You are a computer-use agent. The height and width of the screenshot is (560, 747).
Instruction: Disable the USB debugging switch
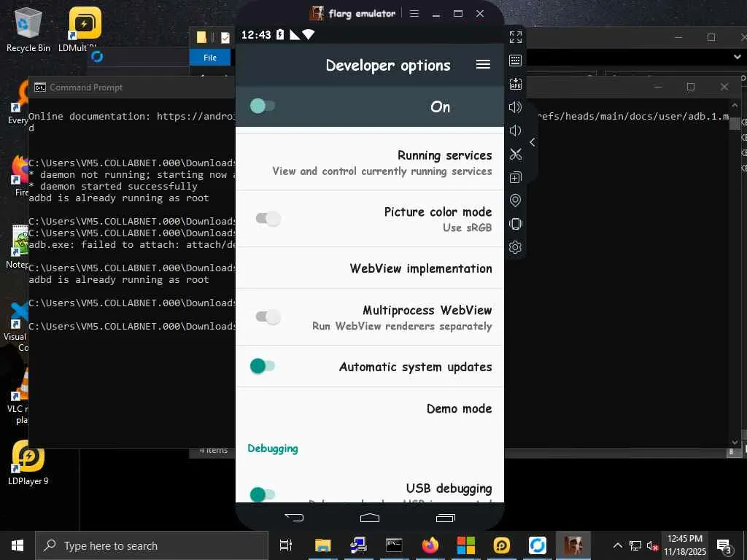[263, 494]
